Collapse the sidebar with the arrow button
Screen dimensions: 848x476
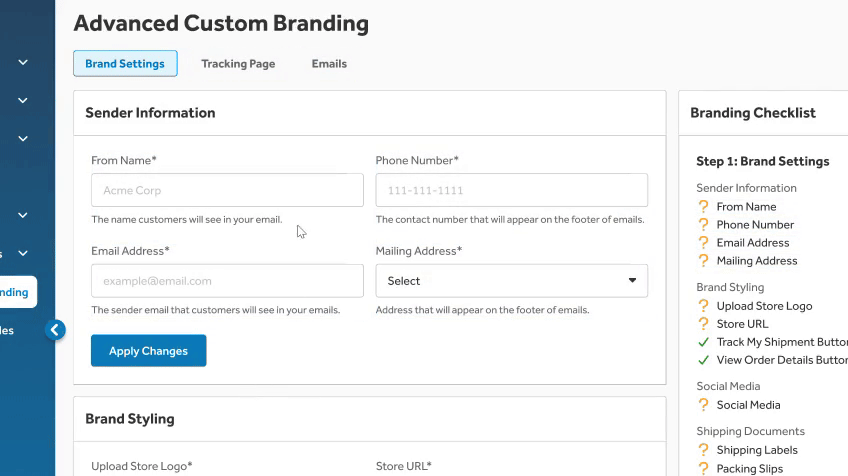[55, 329]
